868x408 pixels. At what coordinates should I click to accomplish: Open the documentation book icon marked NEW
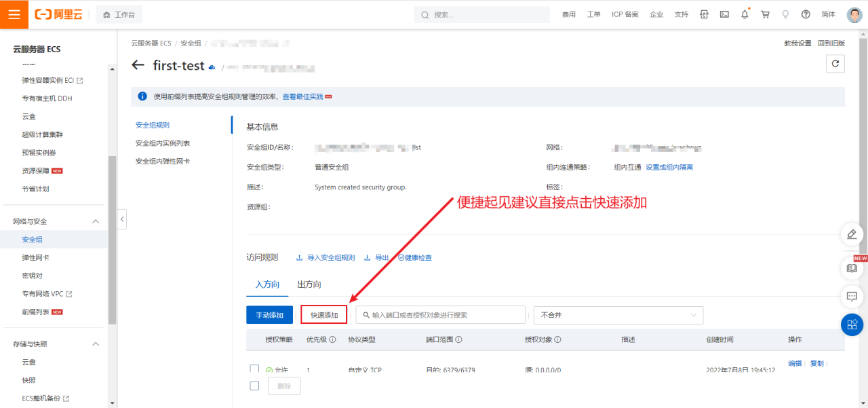tap(852, 268)
